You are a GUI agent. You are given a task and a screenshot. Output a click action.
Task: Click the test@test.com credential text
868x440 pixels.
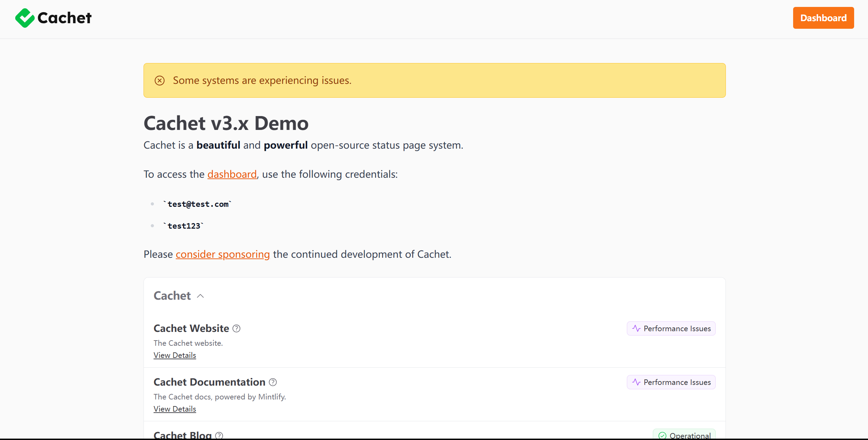click(x=198, y=204)
